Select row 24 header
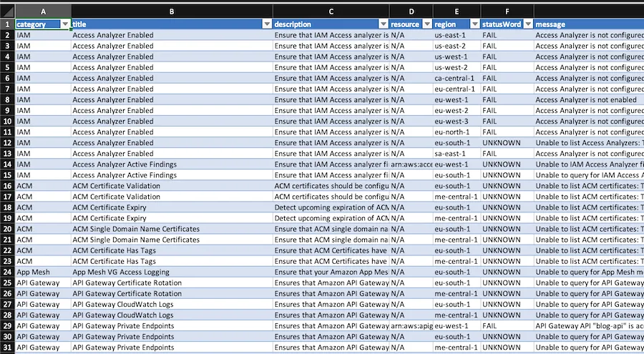 pyautogui.click(x=7, y=272)
